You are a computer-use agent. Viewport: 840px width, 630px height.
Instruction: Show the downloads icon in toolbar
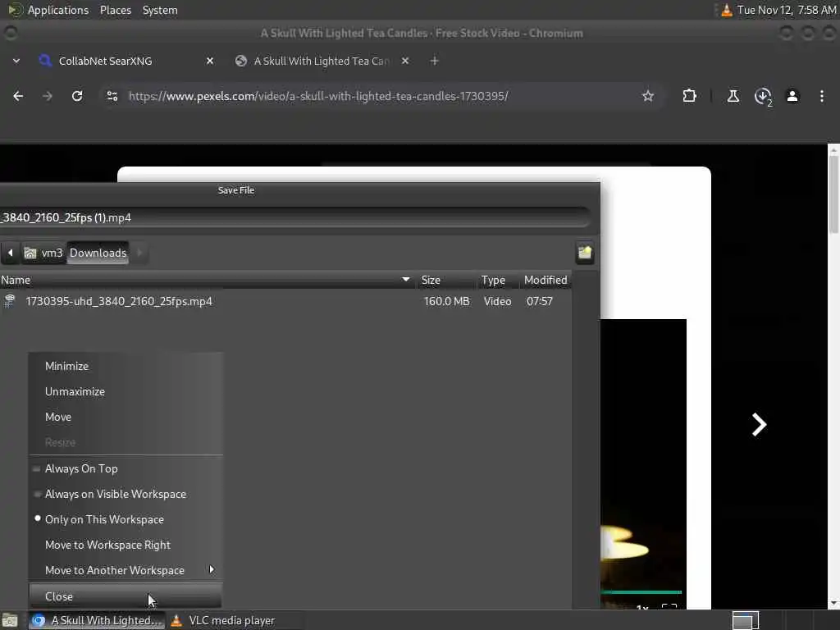click(763, 97)
